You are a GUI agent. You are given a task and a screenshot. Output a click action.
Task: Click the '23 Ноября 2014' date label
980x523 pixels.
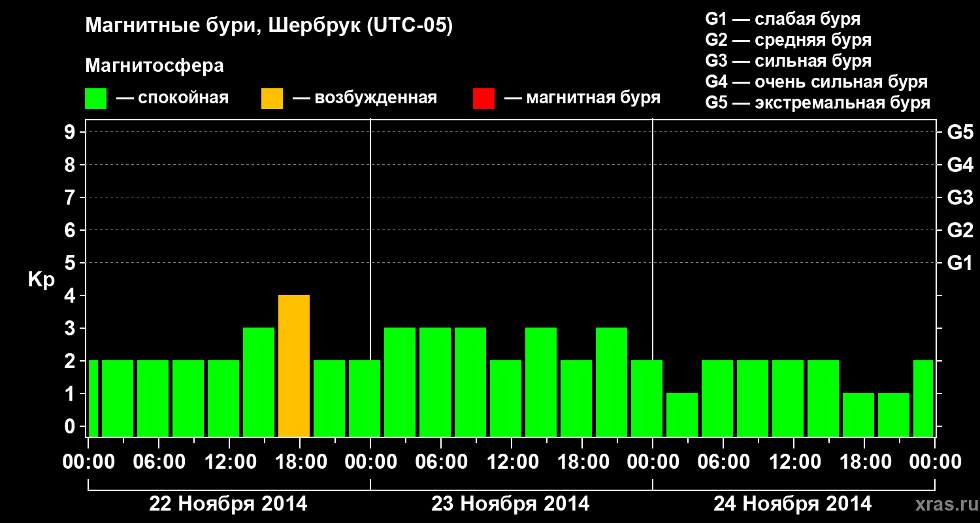pyautogui.click(x=510, y=504)
